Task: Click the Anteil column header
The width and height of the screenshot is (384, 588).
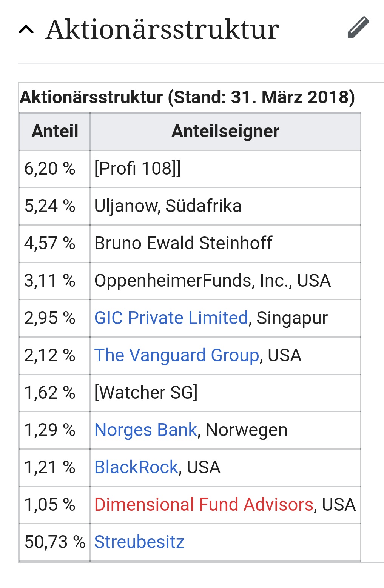Action: tap(55, 132)
